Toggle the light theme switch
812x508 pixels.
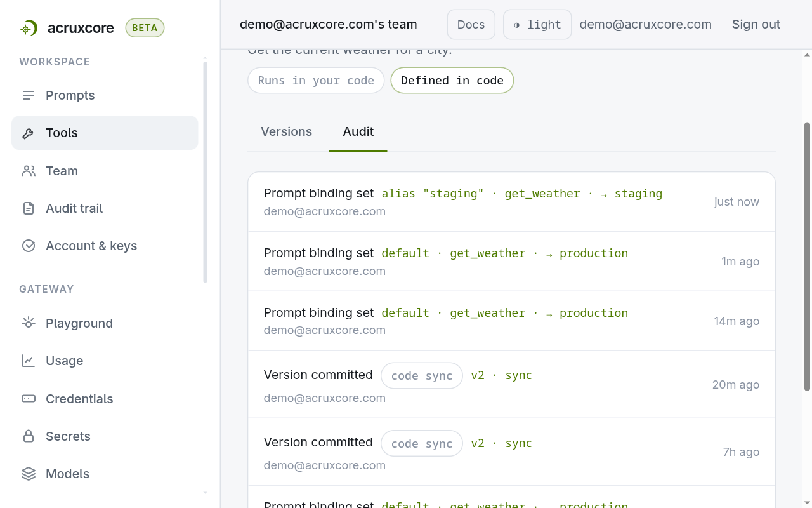tap(537, 25)
